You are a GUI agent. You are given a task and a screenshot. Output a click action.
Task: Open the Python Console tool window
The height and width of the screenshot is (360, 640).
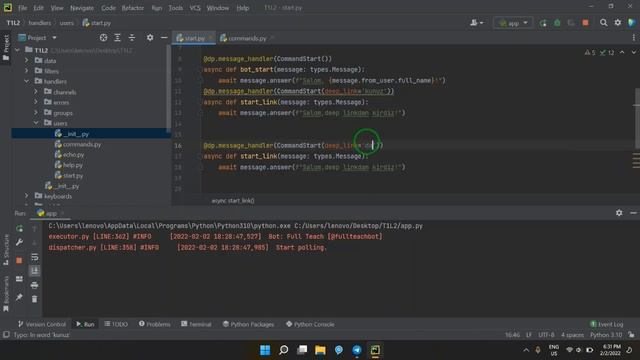(310, 324)
